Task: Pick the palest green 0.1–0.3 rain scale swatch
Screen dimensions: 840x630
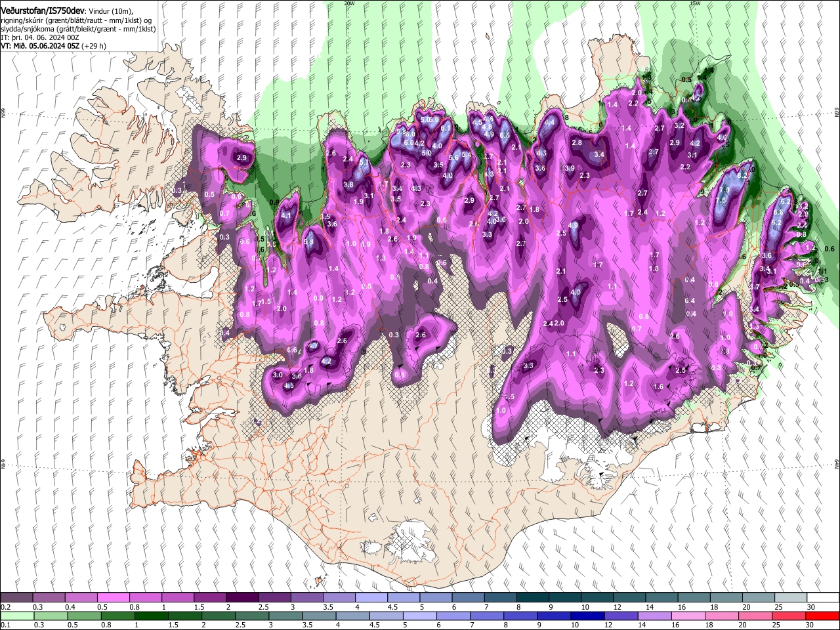Action: tap(17, 616)
